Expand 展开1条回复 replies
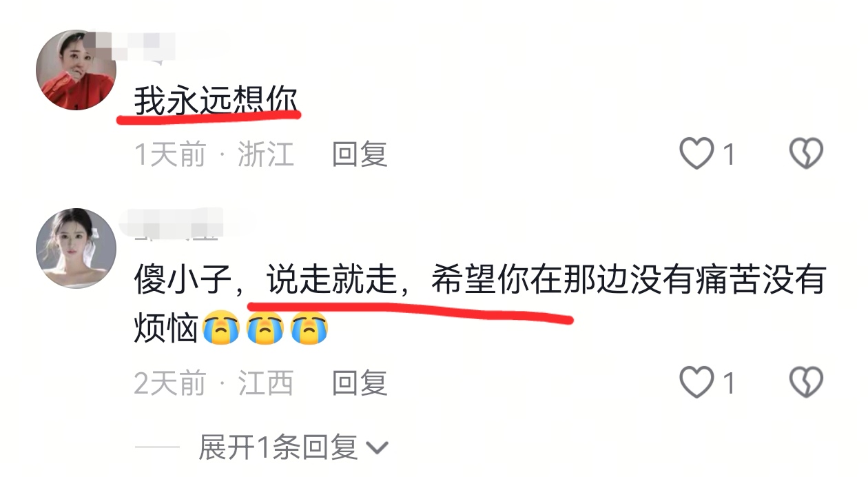The height and width of the screenshot is (477, 868). click(x=278, y=447)
